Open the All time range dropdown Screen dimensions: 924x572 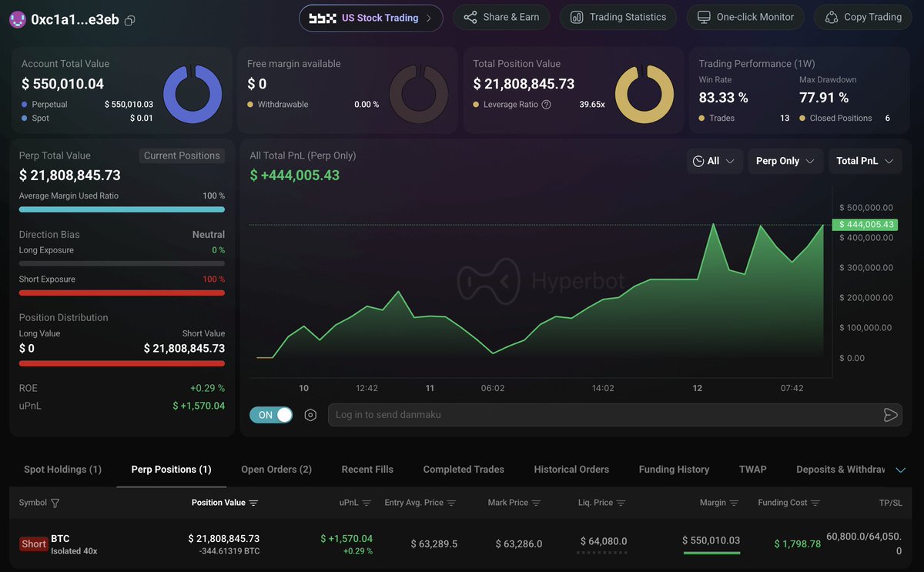715,161
